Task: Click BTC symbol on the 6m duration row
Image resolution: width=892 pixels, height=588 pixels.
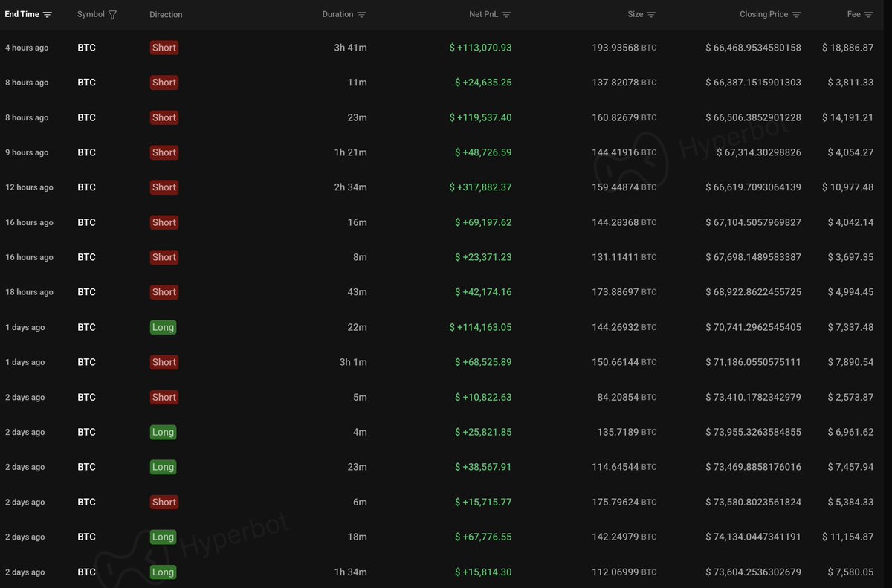Action: click(x=87, y=502)
